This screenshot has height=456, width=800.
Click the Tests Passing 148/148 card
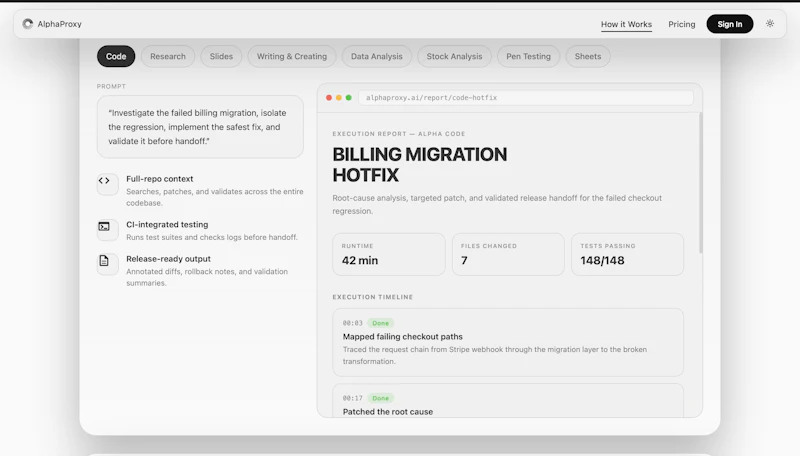(x=628, y=255)
